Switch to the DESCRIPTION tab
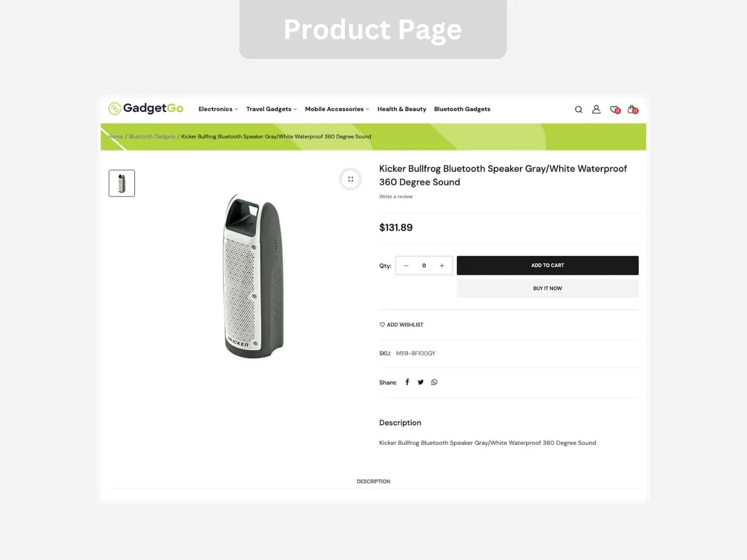The width and height of the screenshot is (747, 560). click(373, 481)
